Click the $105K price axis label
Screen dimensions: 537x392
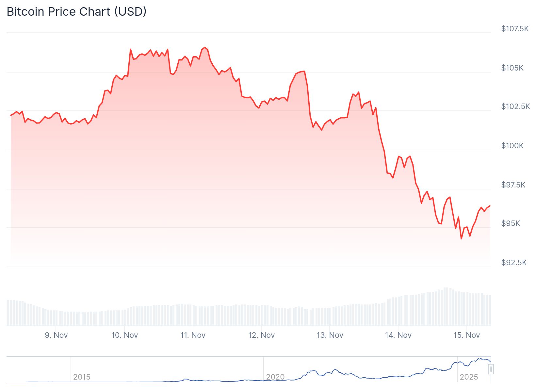point(512,68)
